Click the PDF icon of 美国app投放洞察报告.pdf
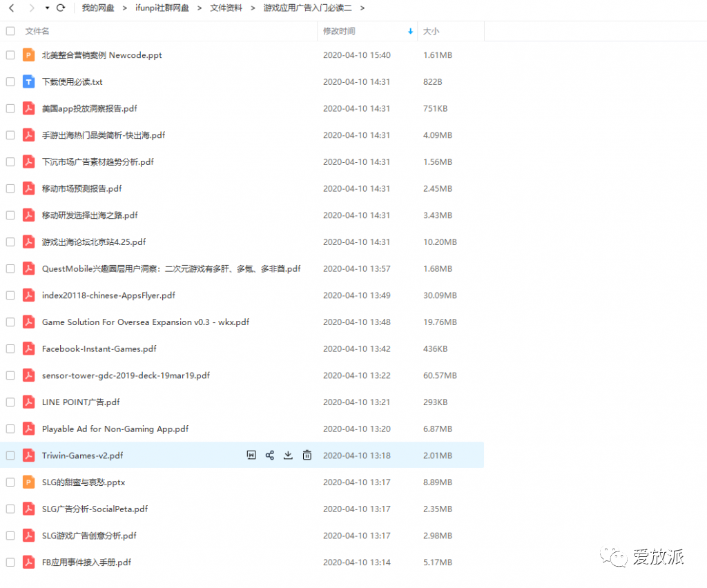This screenshot has height=588, width=707. 28,108
